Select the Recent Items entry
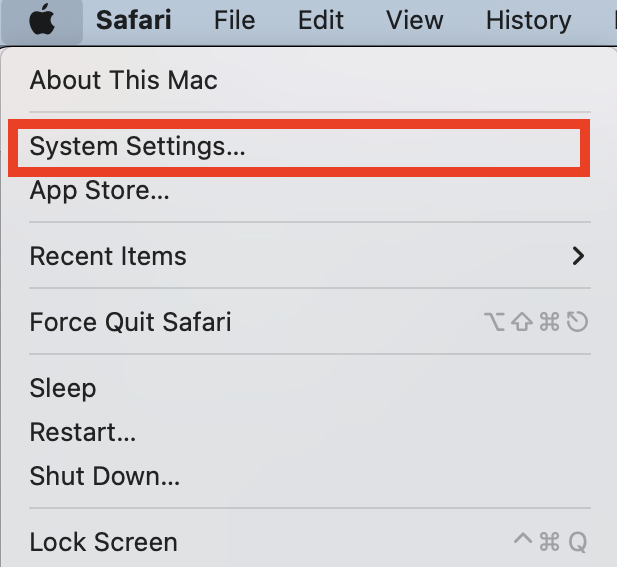The width and height of the screenshot is (617, 567). point(308,256)
